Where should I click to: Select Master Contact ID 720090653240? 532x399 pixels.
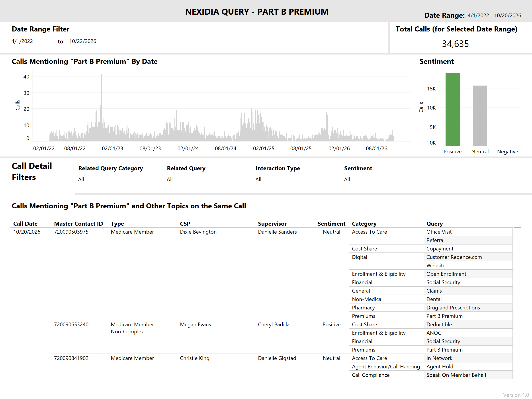pos(71,325)
